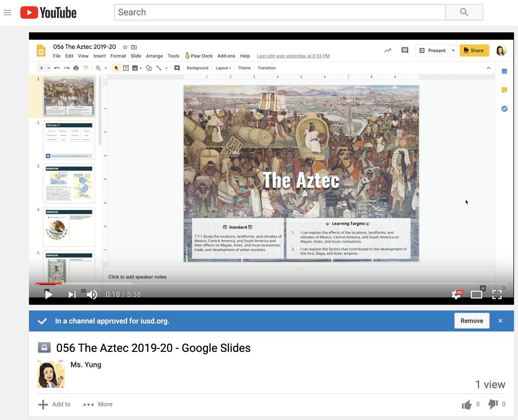Open the Help menu

coord(245,56)
